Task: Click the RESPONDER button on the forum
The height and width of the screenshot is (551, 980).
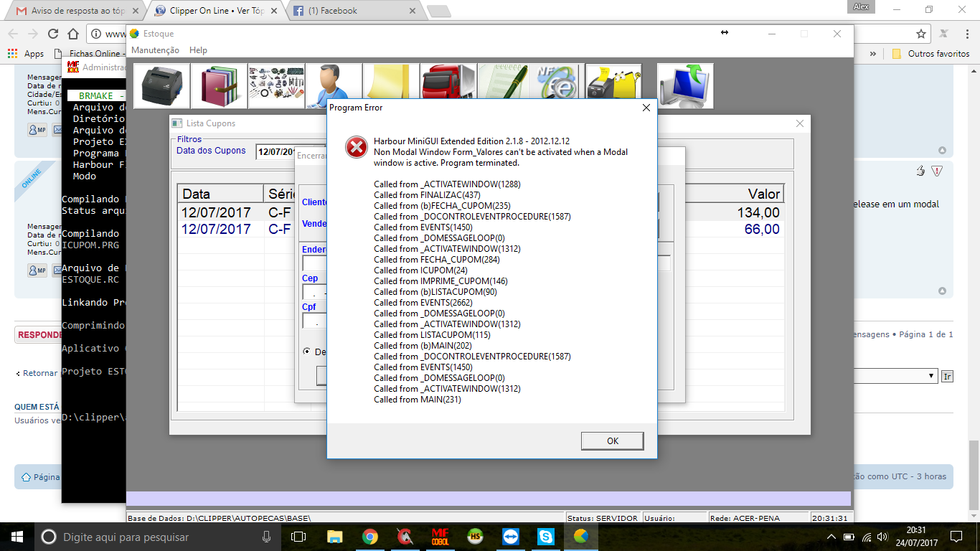Action: pos(40,335)
